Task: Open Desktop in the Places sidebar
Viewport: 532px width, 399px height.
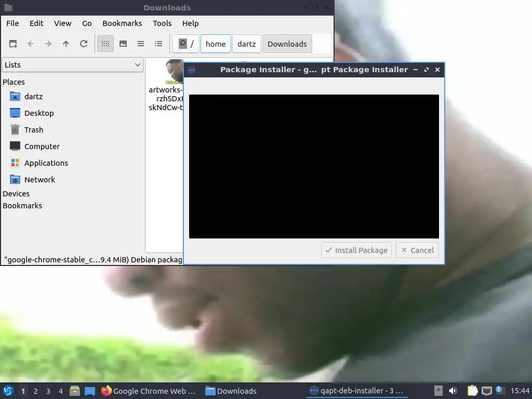Action: pyautogui.click(x=32, y=113)
